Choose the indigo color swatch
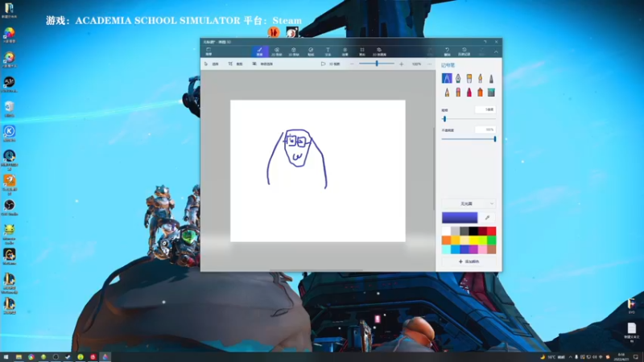The width and height of the screenshot is (644, 362). pyautogui.click(x=464, y=249)
